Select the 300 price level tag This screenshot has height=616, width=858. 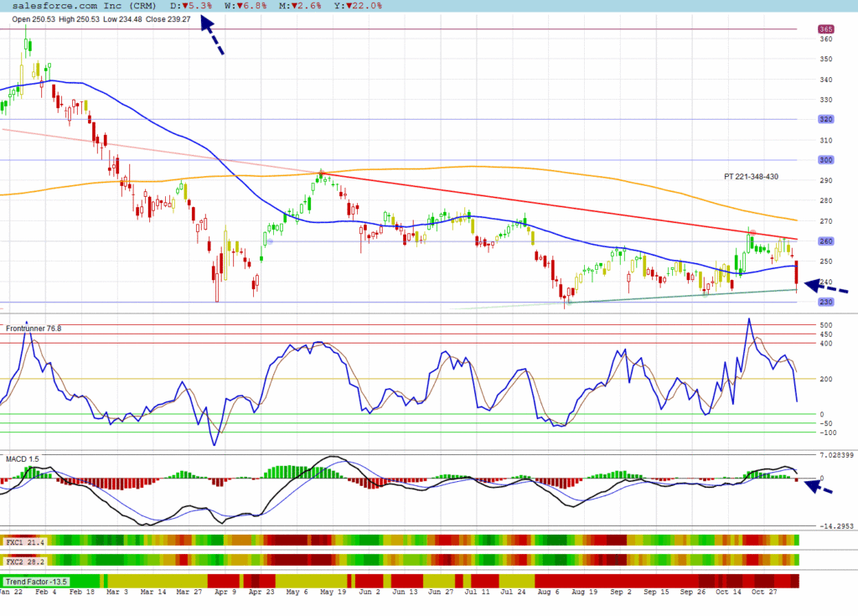tap(825, 160)
